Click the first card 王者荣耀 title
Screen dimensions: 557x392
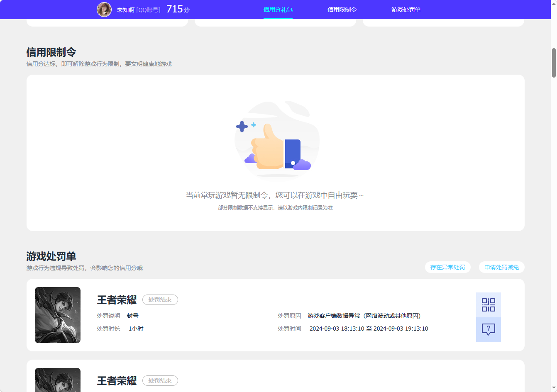(117, 300)
